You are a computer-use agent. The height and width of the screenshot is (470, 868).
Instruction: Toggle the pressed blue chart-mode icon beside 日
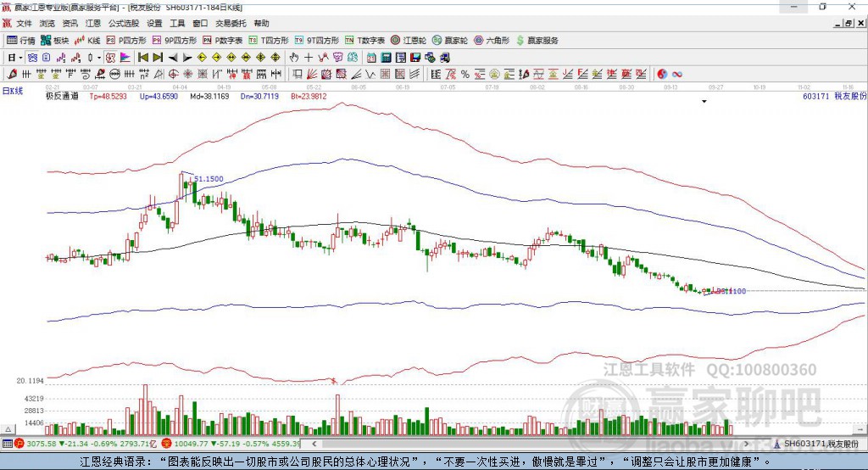tap(32, 58)
